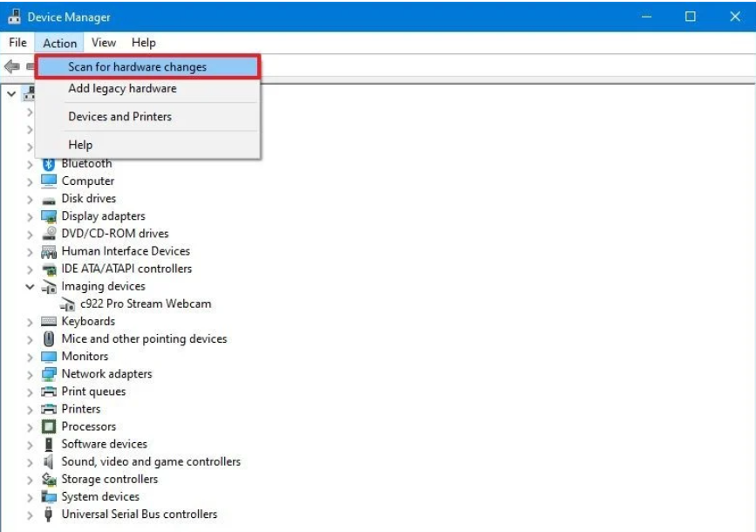Choose Add legacy hardware
756x532 pixels.
click(x=148, y=89)
